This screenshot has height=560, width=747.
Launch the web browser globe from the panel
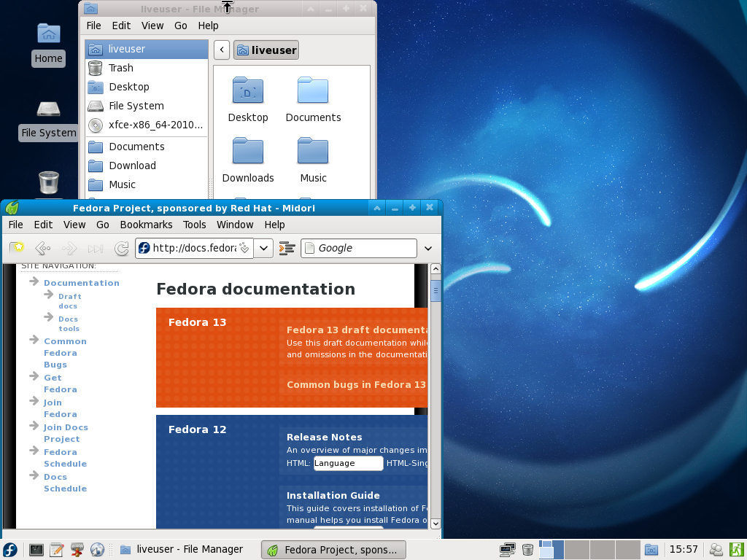coord(97,550)
